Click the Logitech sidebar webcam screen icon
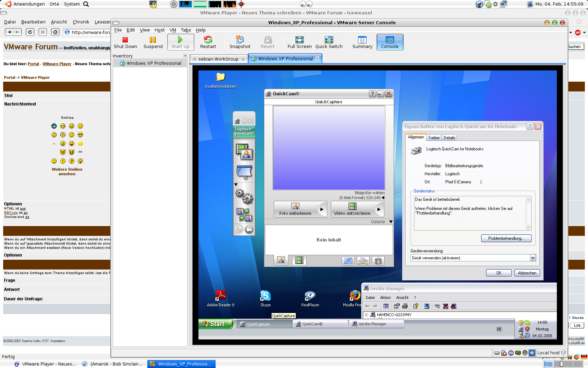Image resolution: width=588 pixels, height=368 pixels. click(244, 172)
